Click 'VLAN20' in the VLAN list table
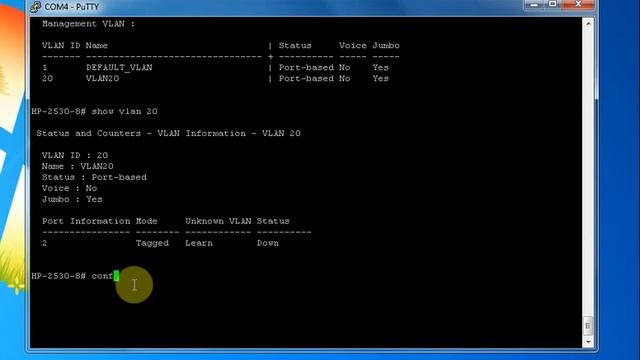 pos(102,78)
